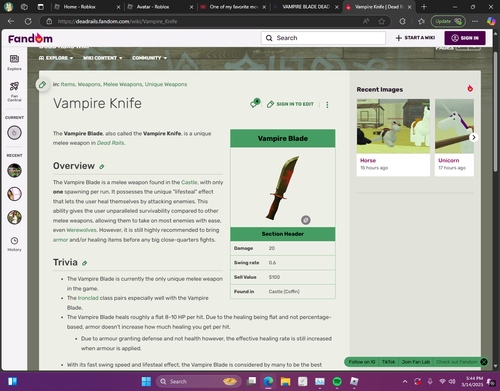Click the Read Aloud icon in the address bar
Viewport: 500px width, 391px height.
click(366, 21)
